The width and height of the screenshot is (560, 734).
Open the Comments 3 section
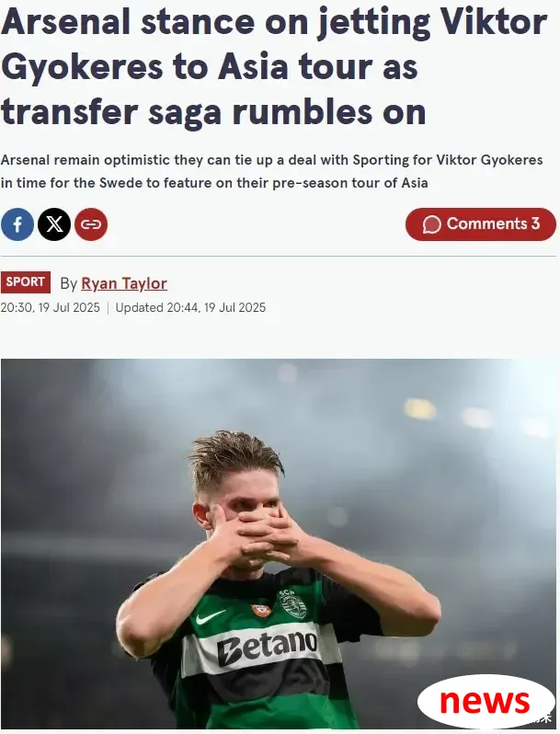pyautogui.click(x=481, y=224)
